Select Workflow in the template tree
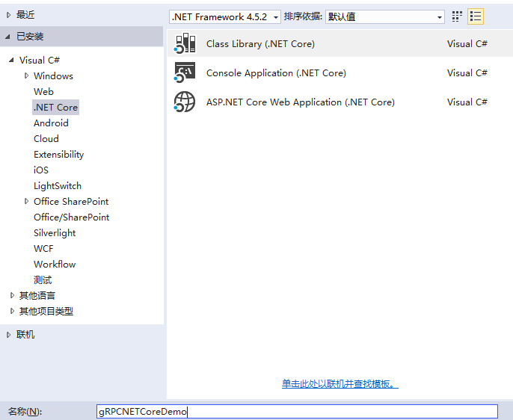The width and height of the screenshot is (513, 420). (55, 264)
